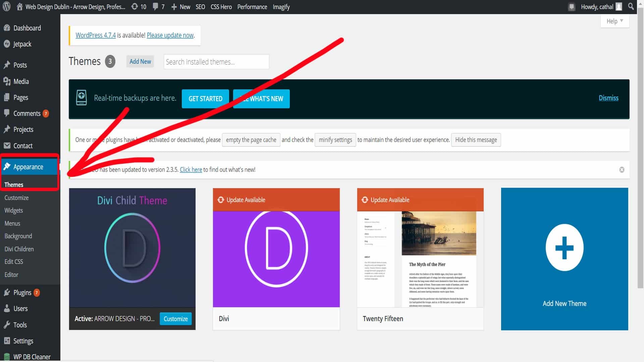Screen dimensions: 644x362
Task: Click the Dashboard gauge icon
Action: pos(7,28)
